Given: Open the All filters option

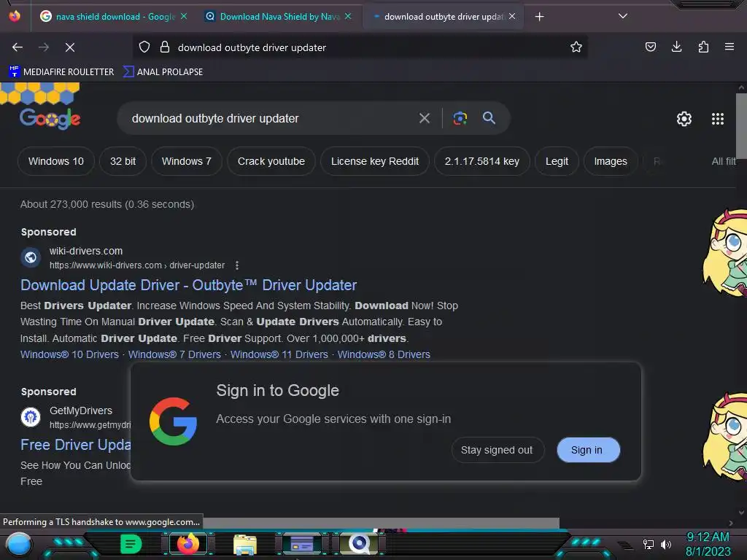Looking at the screenshot, I should pyautogui.click(x=724, y=161).
